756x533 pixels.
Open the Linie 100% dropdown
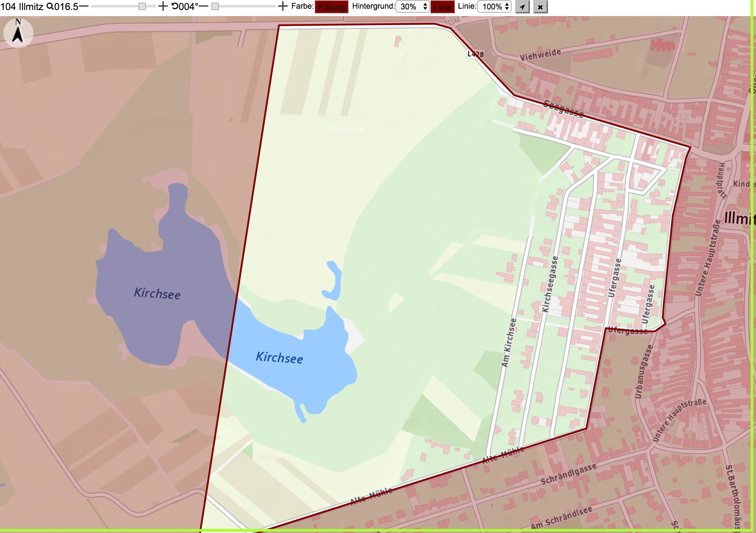(494, 7)
